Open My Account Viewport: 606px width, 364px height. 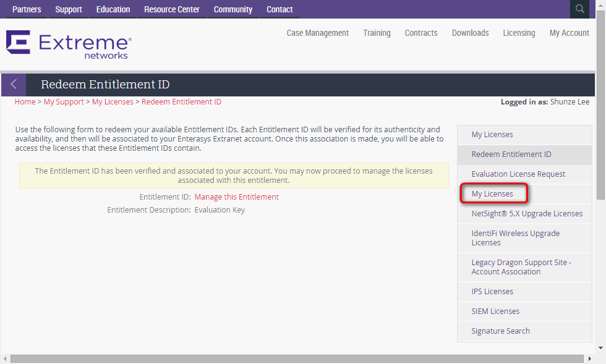(570, 33)
